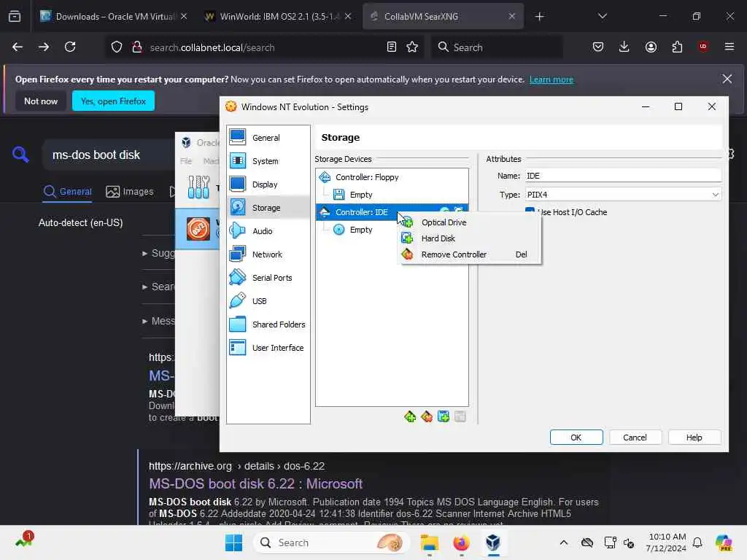Switch to the Downloads – Oracle VM VirtualBox tab
The image size is (747, 560).
click(113, 16)
